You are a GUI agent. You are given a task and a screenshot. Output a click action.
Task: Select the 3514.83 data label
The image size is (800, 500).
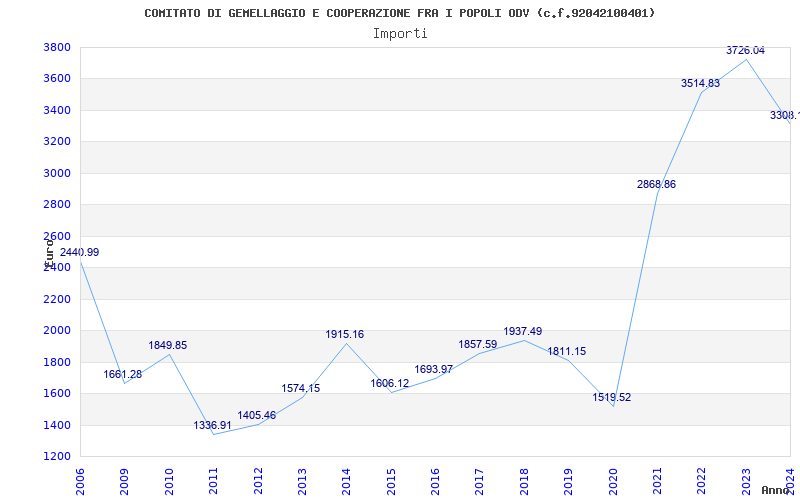point(700,83)
